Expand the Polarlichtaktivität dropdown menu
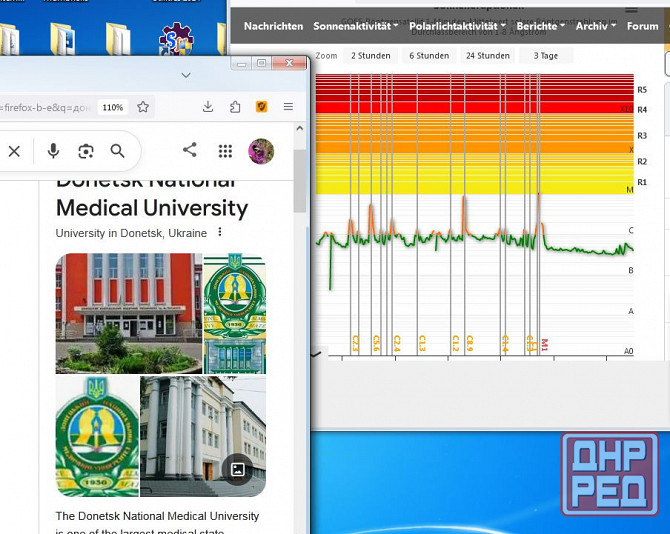The width and height of the screenshot is (670, 534). pyautogui.click(x=457, y=26)
